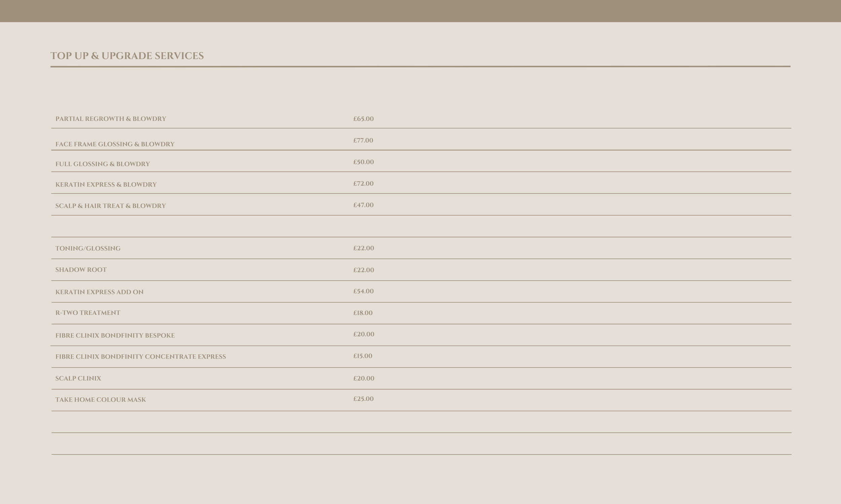Image resolution: width=841 pixels, height=504 pixels.
Task: Choose Keratin Express Add On
Action: pyautogui.click(x=99, y=292)
